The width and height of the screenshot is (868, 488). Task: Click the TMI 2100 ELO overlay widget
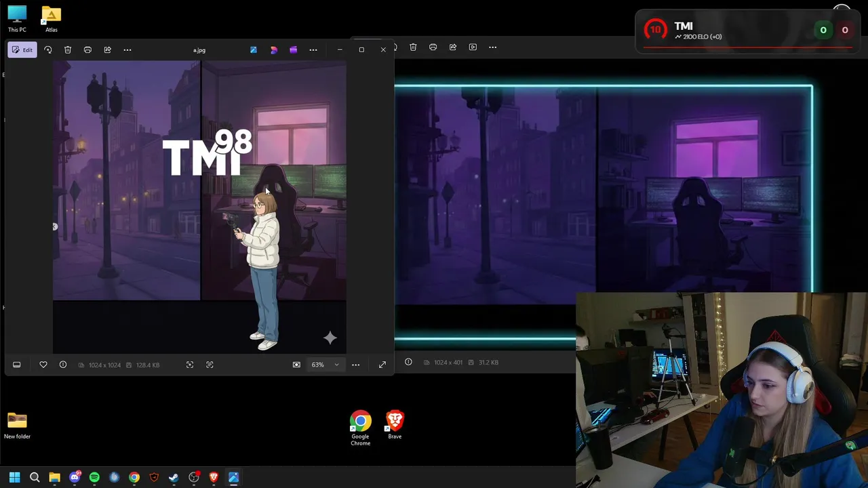749,30
